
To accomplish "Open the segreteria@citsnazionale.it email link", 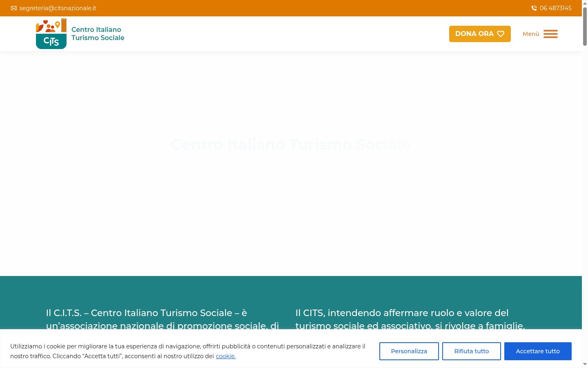I will tap(58, 8).
